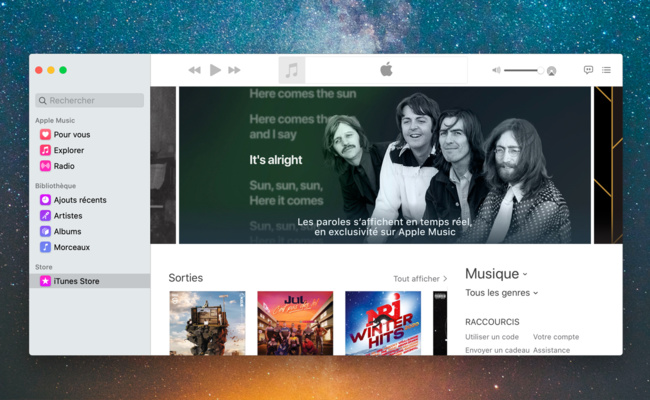Viewport: 650px width, 400px height.
Task: Click the magnifying glass search icon
Action: pos(42,100)
